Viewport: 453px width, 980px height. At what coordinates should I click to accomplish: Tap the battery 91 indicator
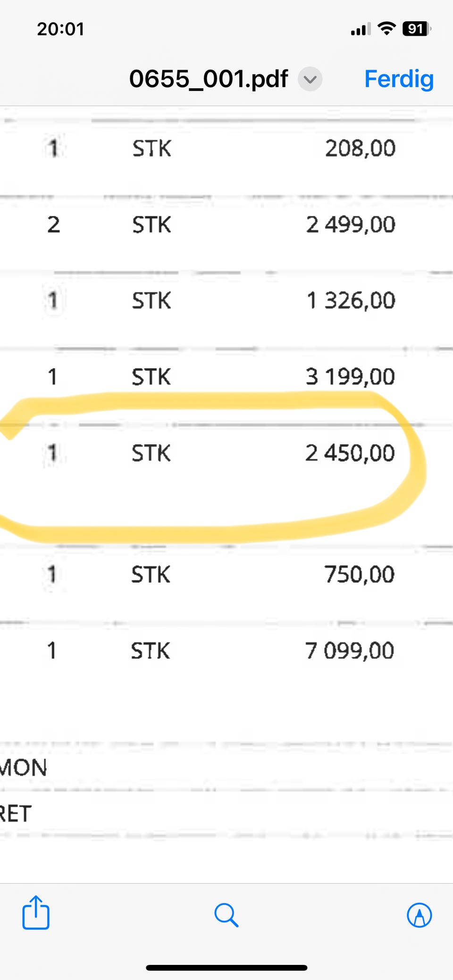pos(417,29)
